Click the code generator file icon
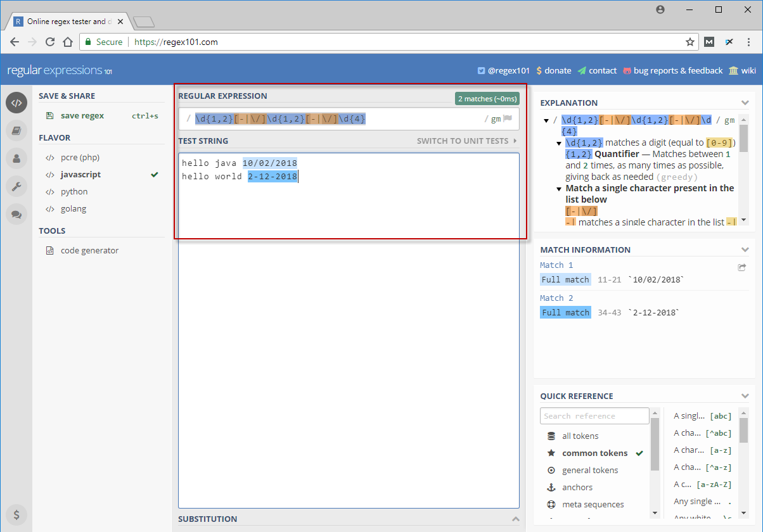Viewport: 763px width, 532px height. click(49, 251)
